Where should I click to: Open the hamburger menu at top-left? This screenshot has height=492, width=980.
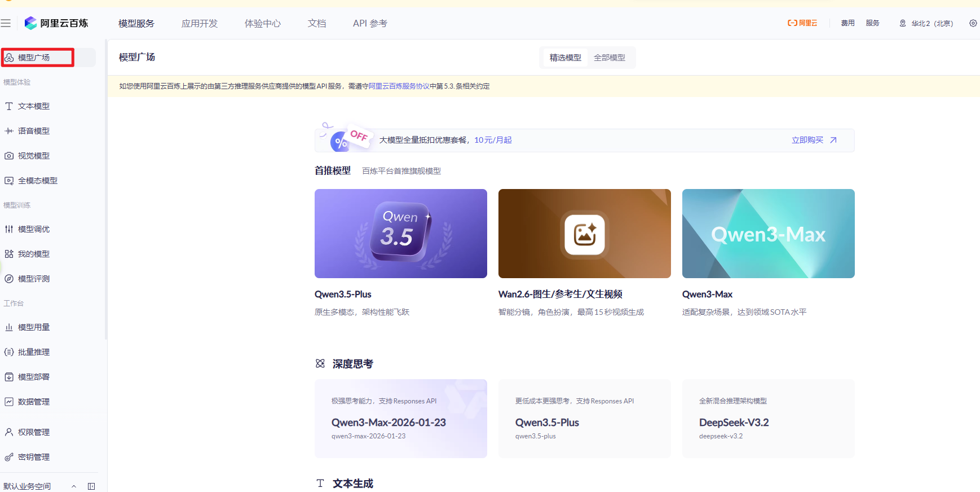[x=6, y=23]
